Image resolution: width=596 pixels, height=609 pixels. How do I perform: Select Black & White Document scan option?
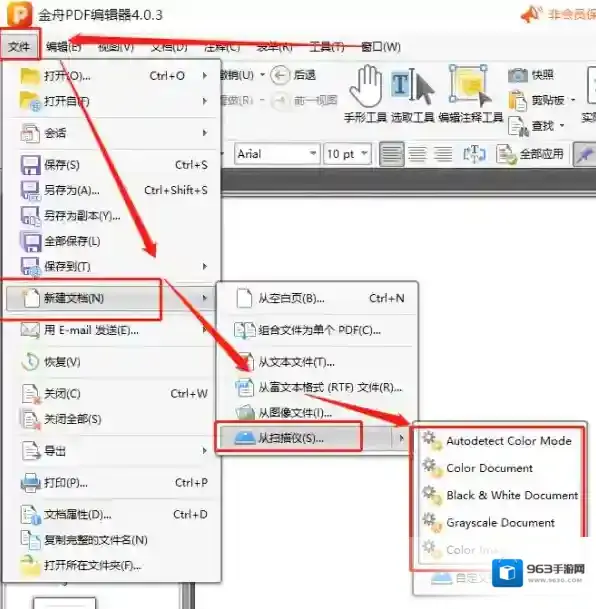tap(499, 495)
